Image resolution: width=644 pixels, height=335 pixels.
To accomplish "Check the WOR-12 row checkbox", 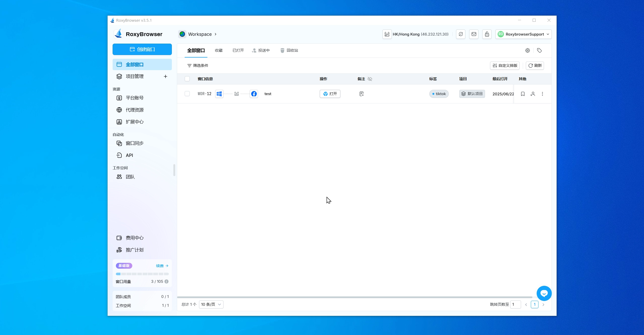I will pyautogui.click(x=187, y=94).
